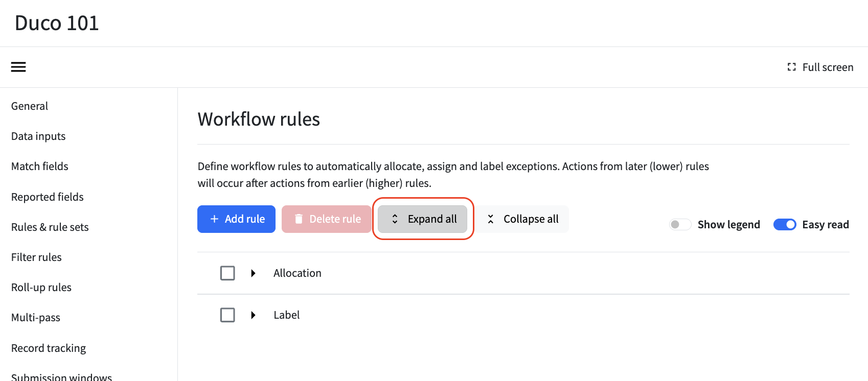
Task: Select the Allocation rule row name
Action: click(298, 273)
